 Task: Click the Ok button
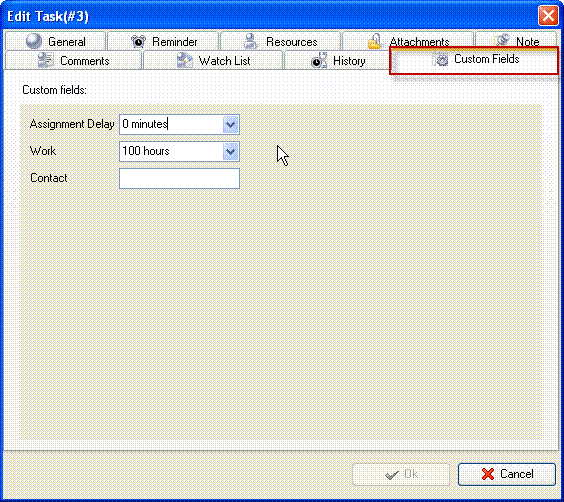pos(401,474)
